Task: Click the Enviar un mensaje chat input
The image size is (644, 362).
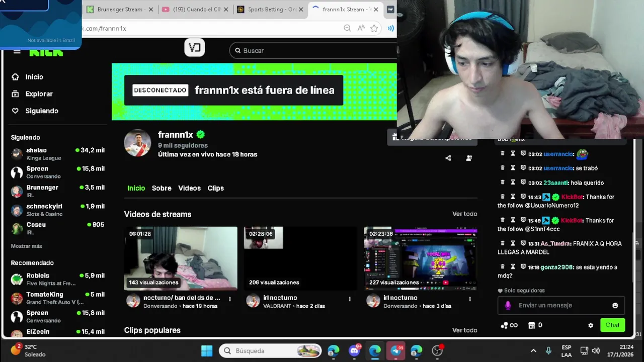Action: (561, 305)
